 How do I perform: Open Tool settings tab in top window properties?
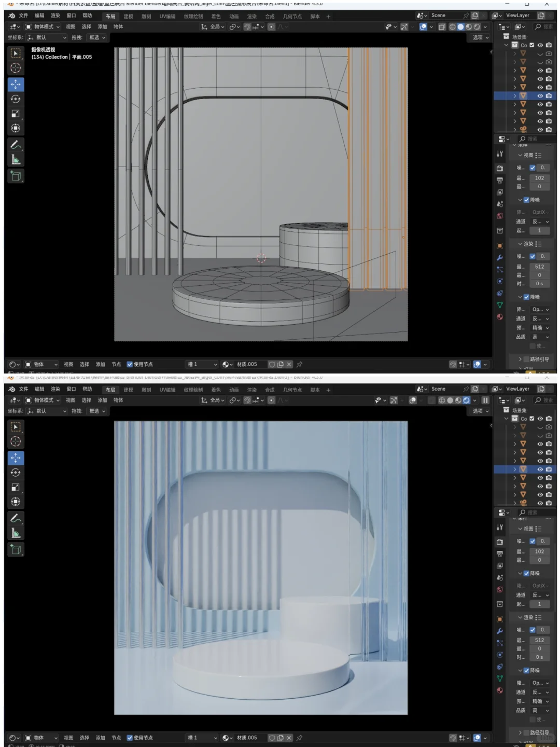click(x=500, y=154)
